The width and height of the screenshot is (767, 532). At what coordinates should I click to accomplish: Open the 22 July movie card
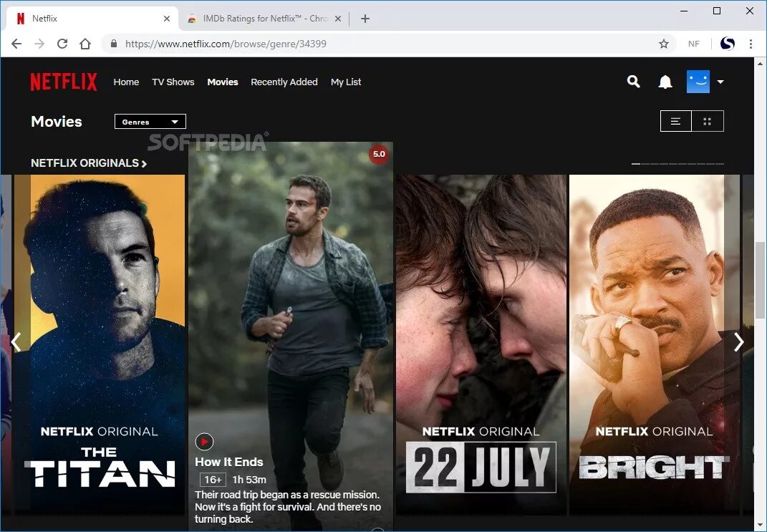tap(481, 344)
